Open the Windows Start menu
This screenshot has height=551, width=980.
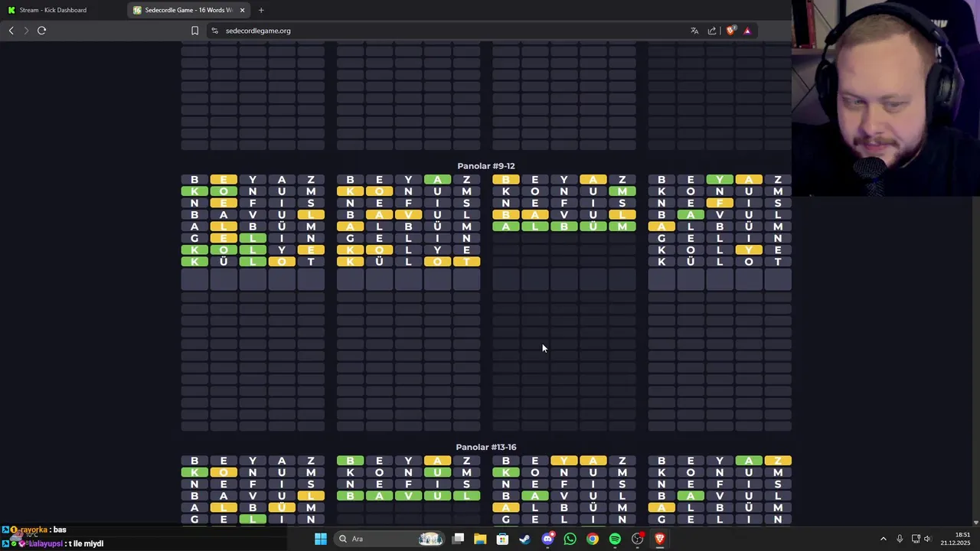(321, 539)
